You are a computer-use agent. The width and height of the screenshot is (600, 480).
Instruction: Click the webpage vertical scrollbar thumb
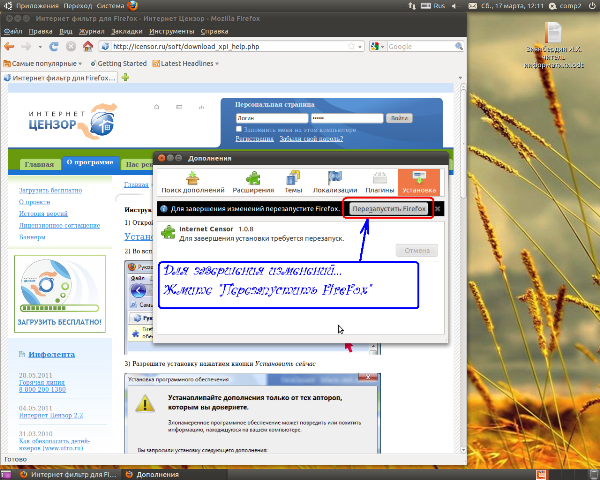tap(463, 144)
